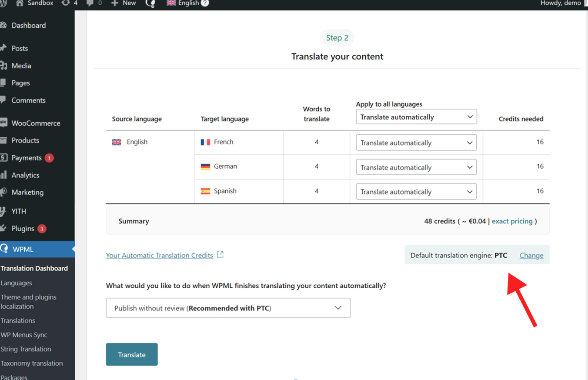Open the Dashboard menu item
Viewport: 588px width, 380px height.
29,25
